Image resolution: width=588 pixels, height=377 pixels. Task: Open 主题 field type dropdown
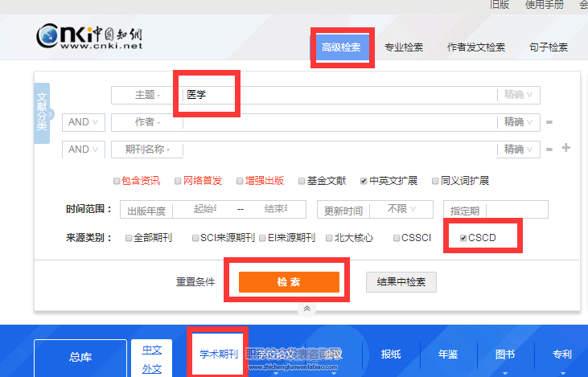147,95
